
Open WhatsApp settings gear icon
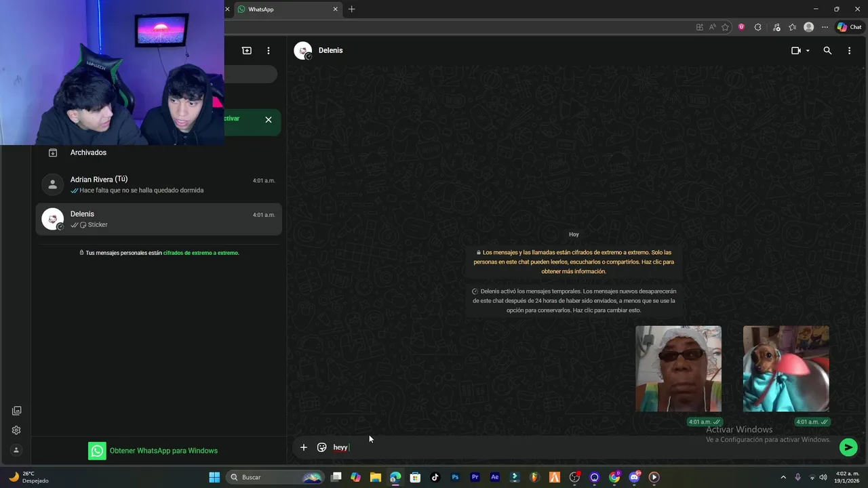[16, 430]
